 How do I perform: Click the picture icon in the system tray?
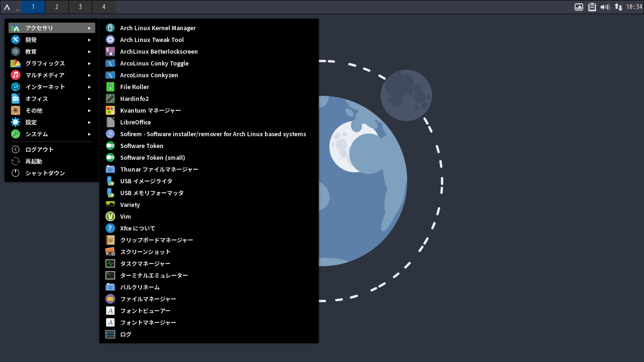click(579, 7)
